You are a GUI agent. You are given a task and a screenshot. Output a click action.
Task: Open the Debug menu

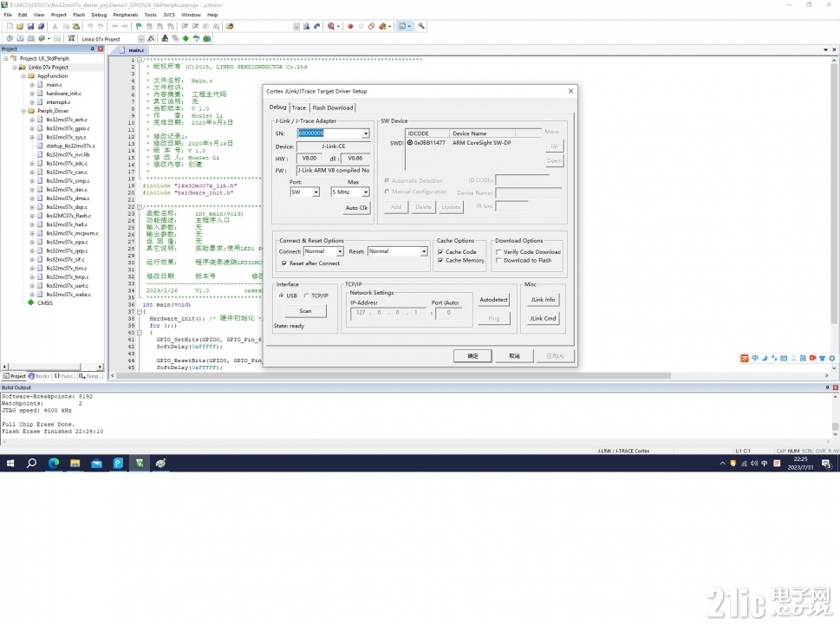99,15
